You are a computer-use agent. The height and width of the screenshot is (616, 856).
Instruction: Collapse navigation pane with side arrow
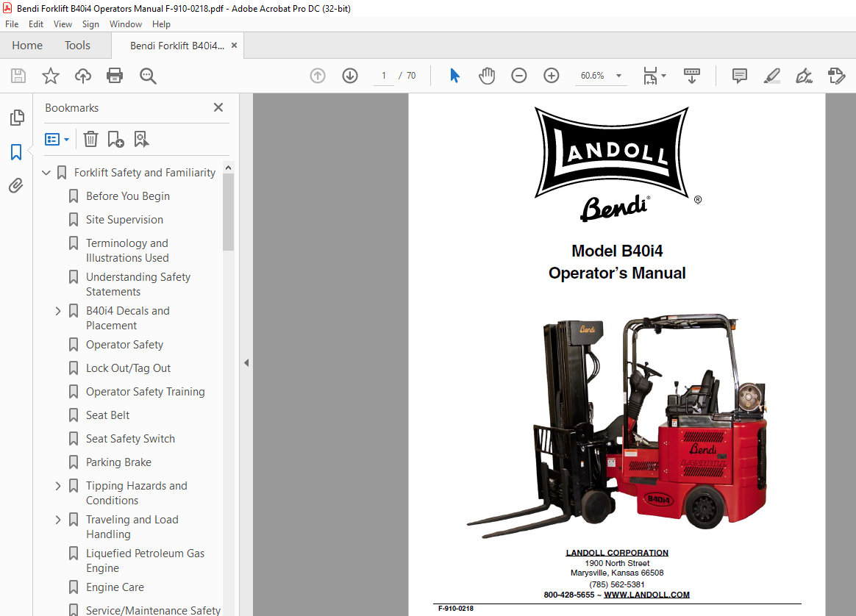coord(246,363)
